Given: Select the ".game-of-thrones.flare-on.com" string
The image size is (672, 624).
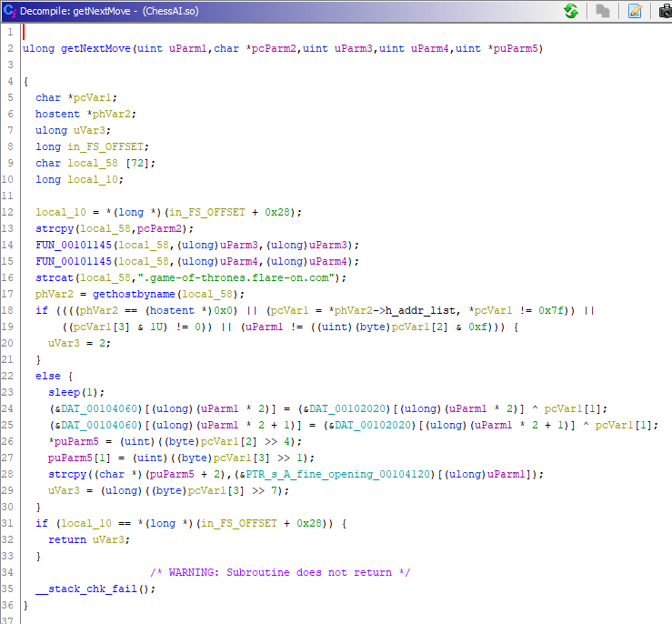Looking at the screenshot, I should tap(236, 277).
